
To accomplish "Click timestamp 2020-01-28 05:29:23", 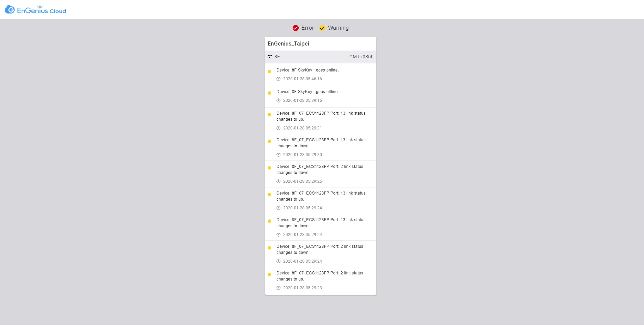I will pyautogui.click(x=302, y=288).
